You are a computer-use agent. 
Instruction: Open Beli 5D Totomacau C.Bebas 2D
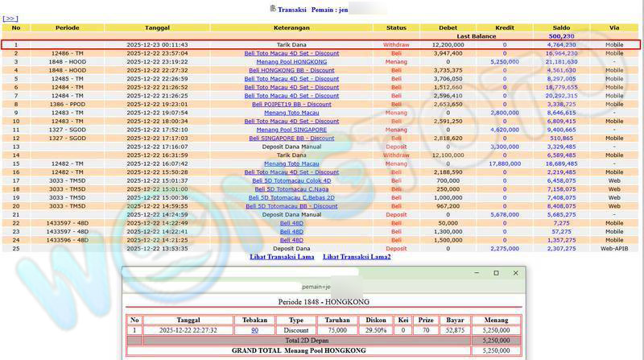tap(291, 198)
